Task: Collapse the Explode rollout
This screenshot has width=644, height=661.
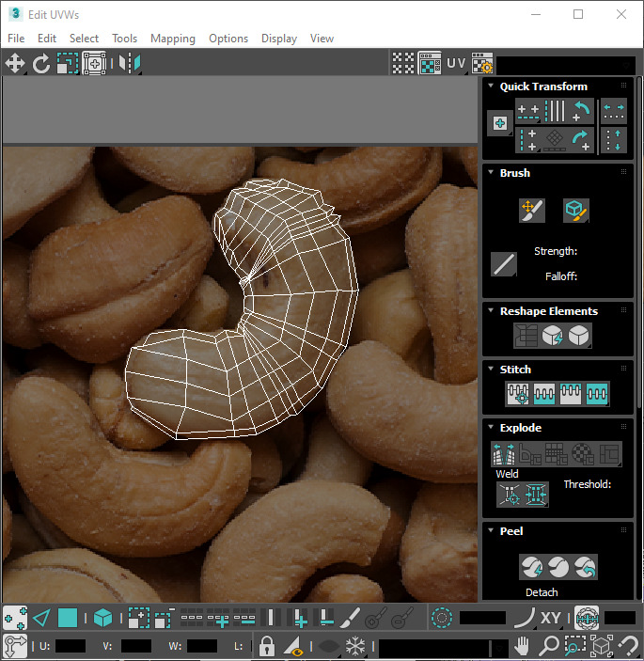Action: 491,427
